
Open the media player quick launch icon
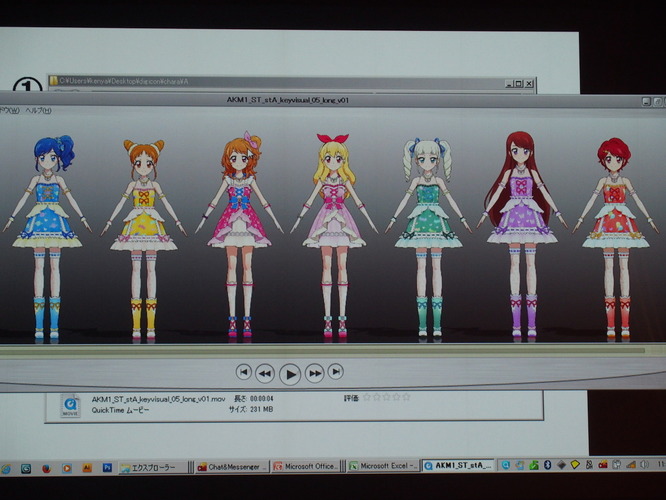[x=67, y=469]
